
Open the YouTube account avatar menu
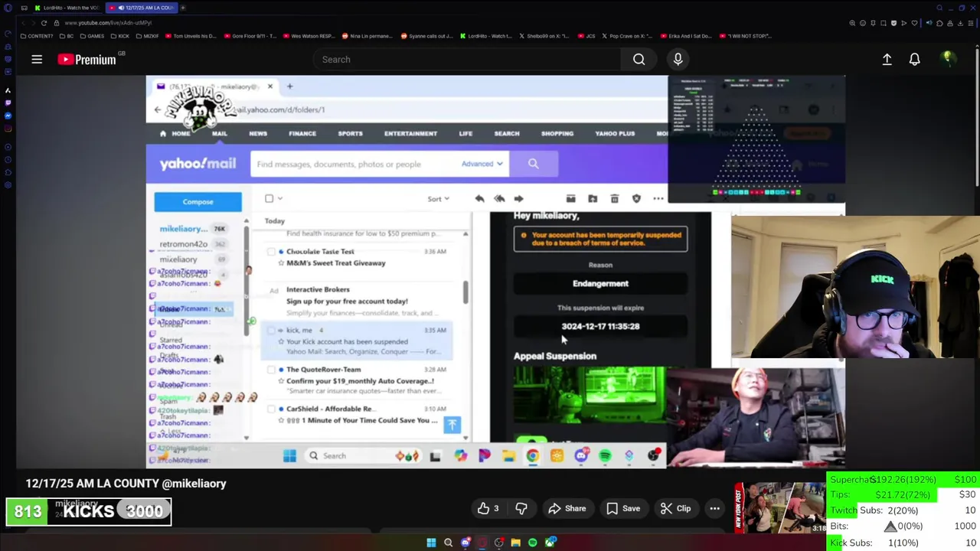pos(948,59)
